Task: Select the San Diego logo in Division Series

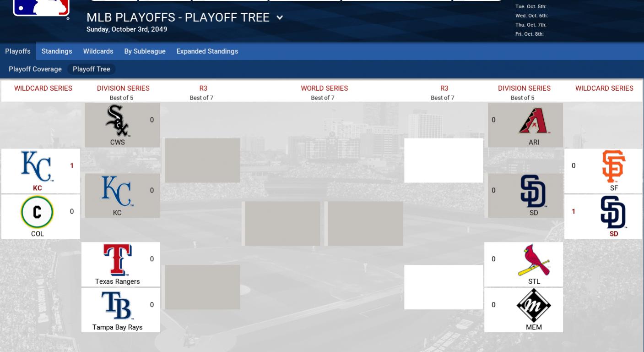Action: pos(534,191)
